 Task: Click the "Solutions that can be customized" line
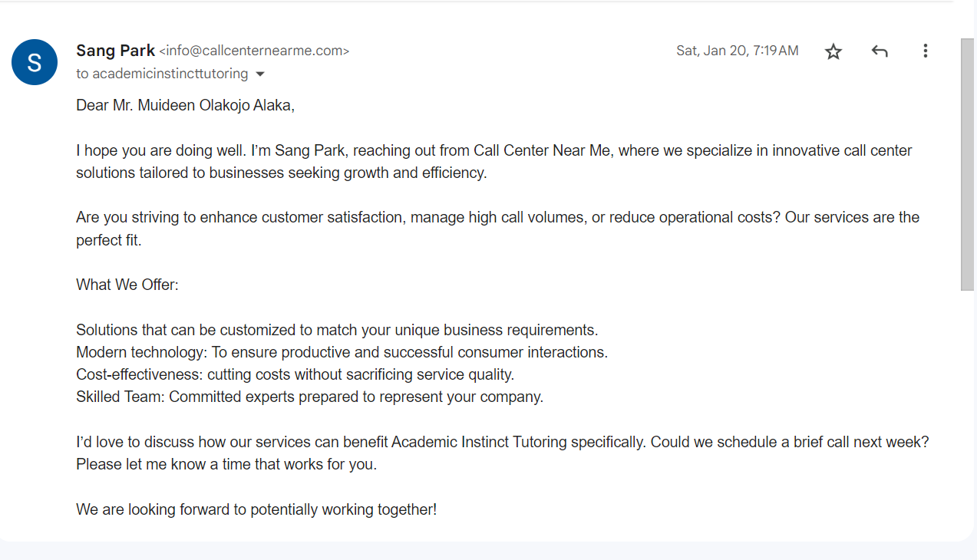pyautogui.click(x=337, y=330)
